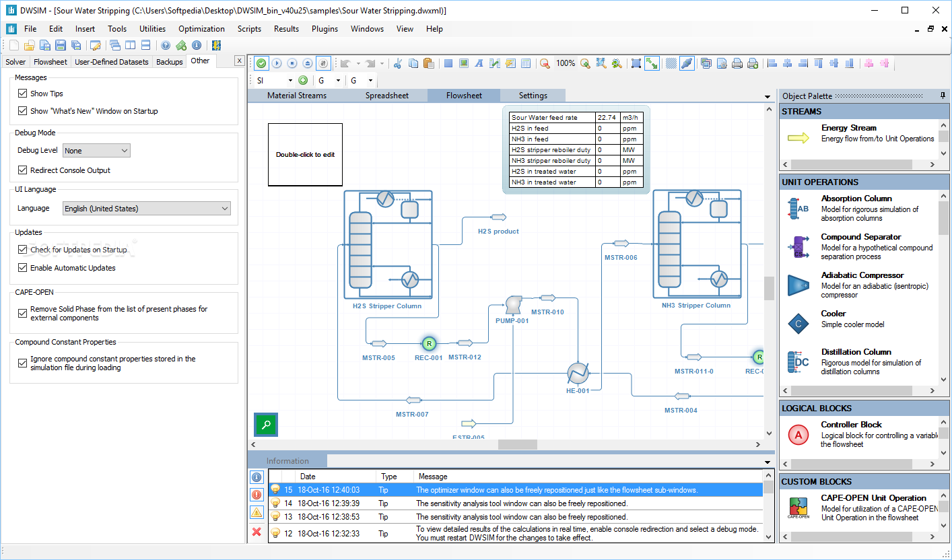Screen dimensions: 952x560
Task: Toggle the green resize arrows icon
Action: coord(652,63)
